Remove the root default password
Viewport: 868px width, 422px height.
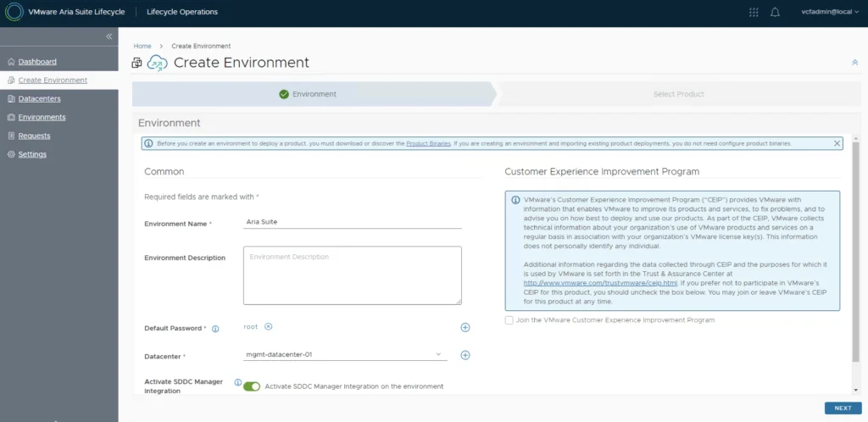pos(269,326)
